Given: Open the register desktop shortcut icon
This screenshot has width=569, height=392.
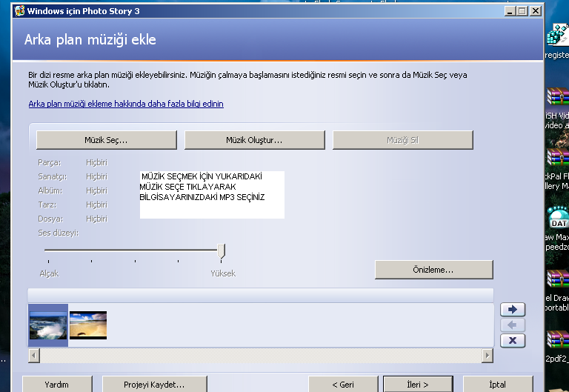Looking at the screenshot, I should (557, 37).
